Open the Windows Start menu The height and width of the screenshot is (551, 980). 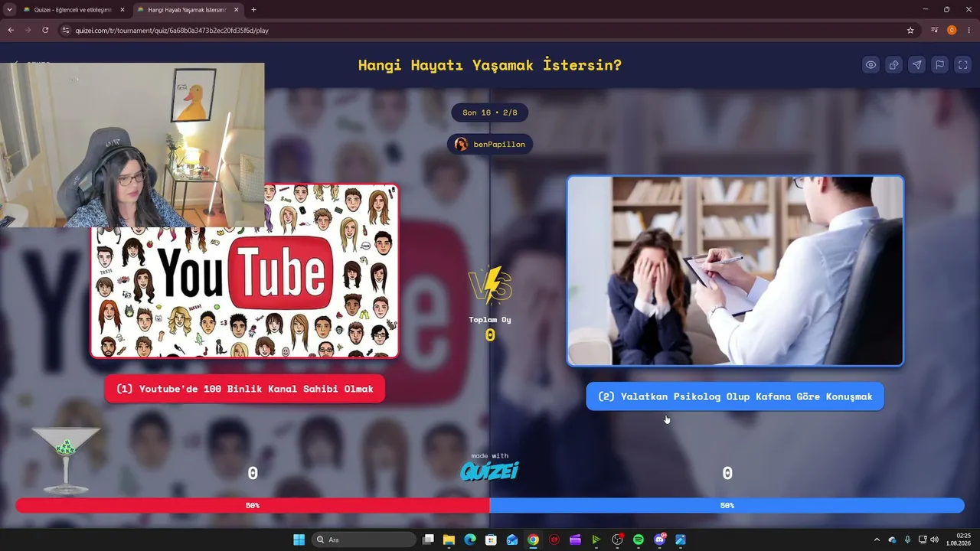point(299,540)
